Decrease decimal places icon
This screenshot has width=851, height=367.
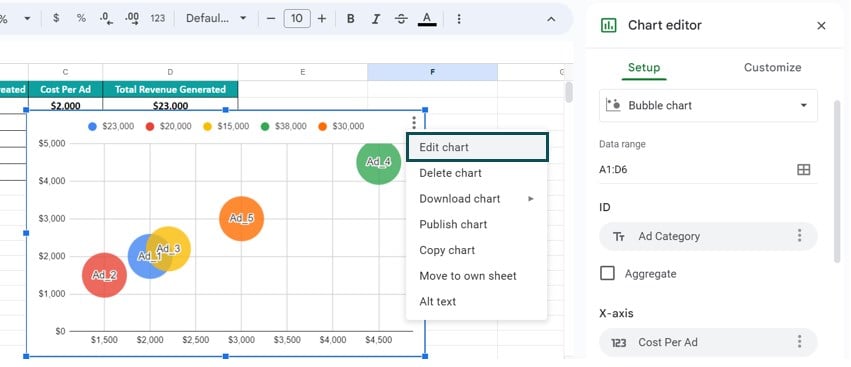[x=107, y=18]
